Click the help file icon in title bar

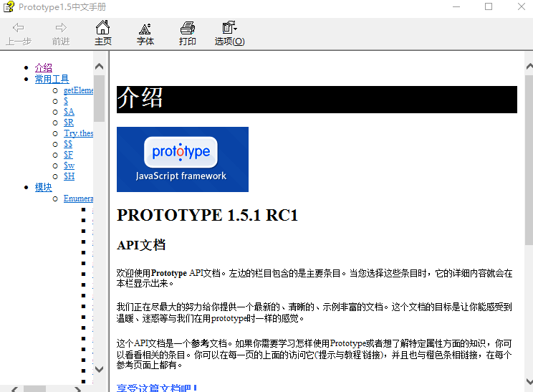tap(9, 7)
